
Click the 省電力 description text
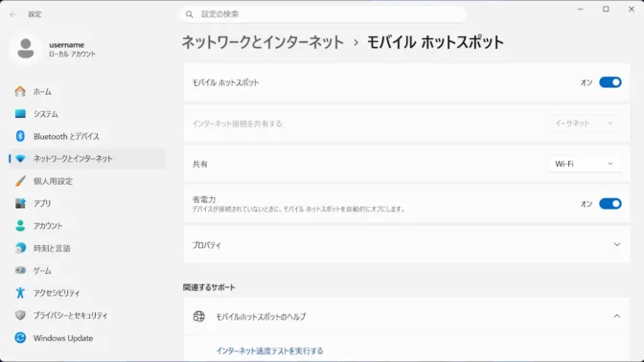tap(299, 210)
